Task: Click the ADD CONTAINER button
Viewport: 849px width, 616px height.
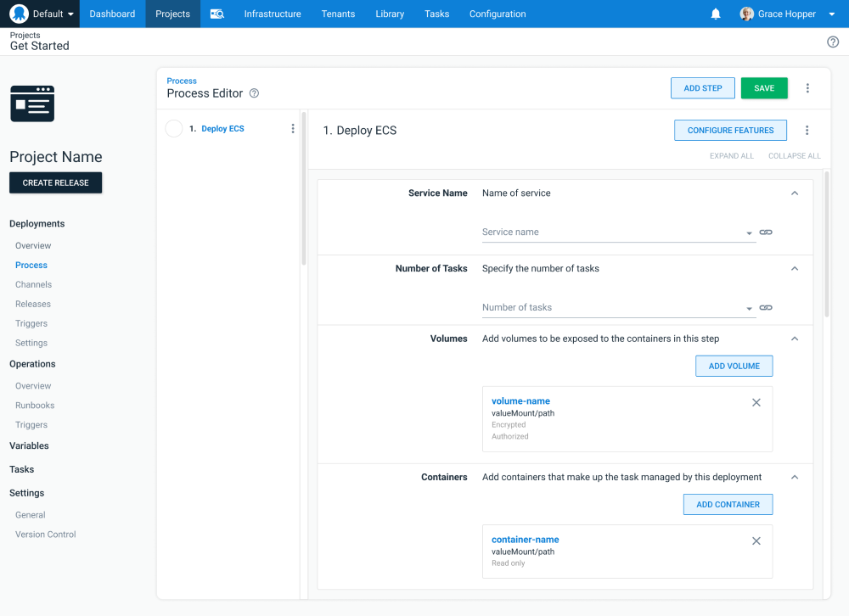Action: pyautogui.click(x=728, y=504)
